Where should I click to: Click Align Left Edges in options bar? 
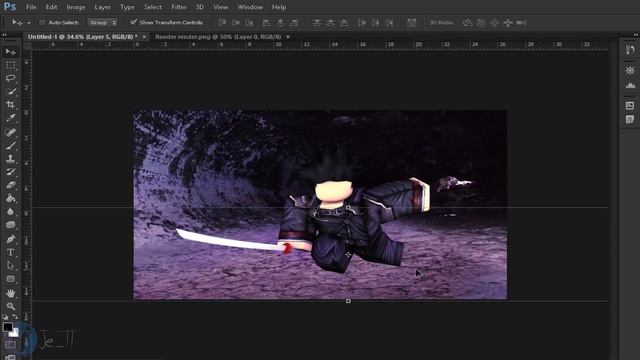(x=267, y=22)
